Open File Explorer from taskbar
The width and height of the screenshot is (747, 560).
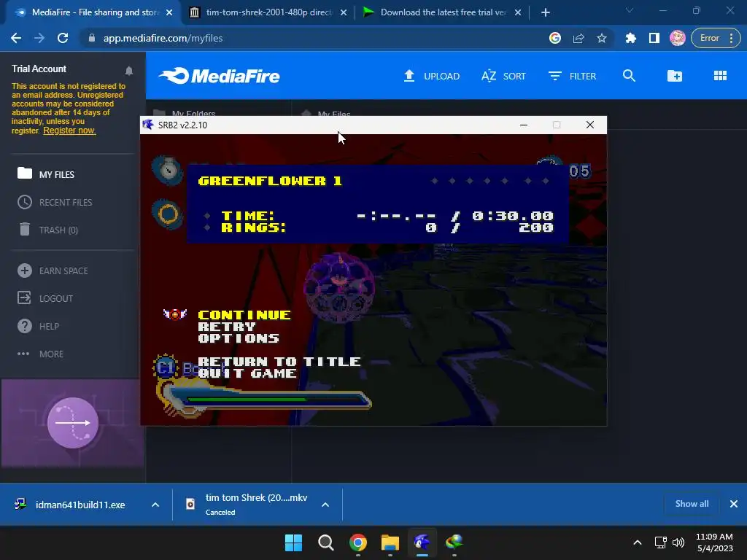[x=390, y=542]
